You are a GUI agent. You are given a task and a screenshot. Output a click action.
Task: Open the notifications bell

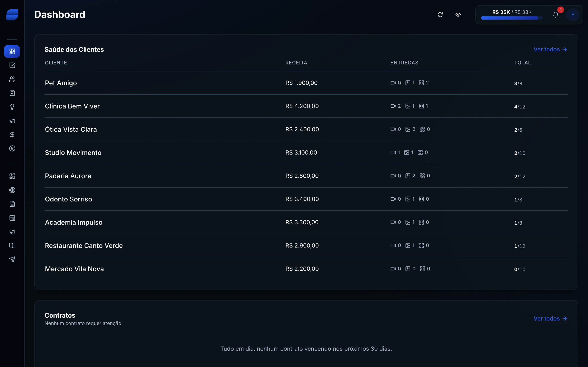point(556,15)
